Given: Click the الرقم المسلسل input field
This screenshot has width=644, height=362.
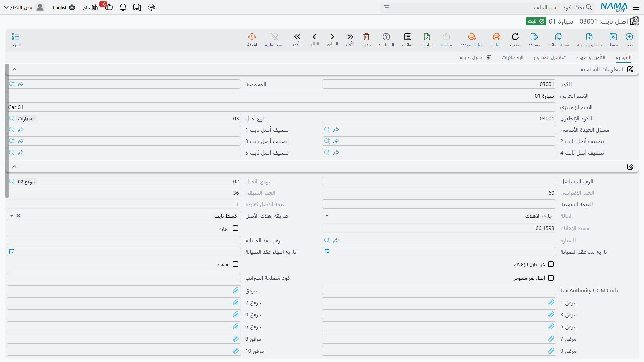Looking at the screenshot, I should tap(439, 182).
